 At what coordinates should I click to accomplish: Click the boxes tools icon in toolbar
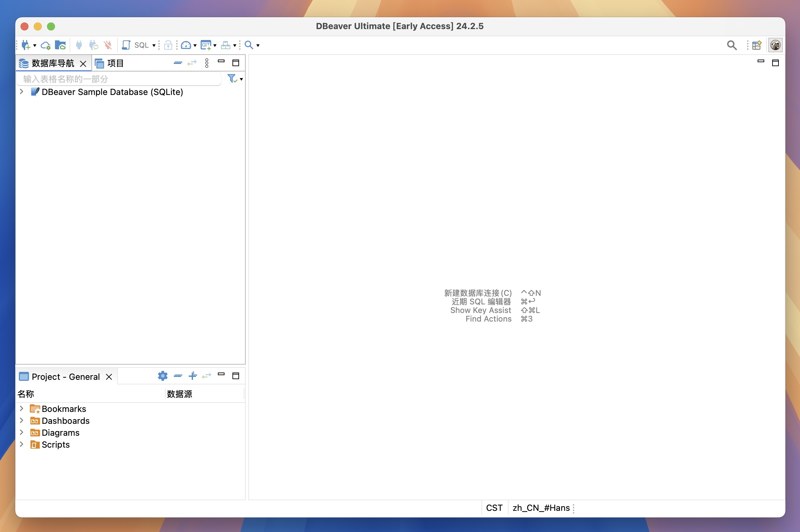click(226, 45)
